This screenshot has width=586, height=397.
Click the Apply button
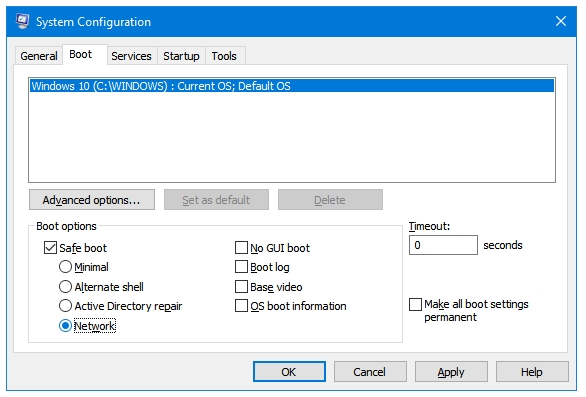click(451, 372)
